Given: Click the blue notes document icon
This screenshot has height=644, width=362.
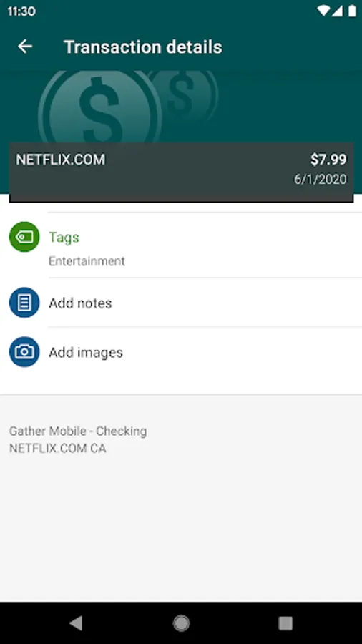Looking at the screenshot, I should (24, 303).
